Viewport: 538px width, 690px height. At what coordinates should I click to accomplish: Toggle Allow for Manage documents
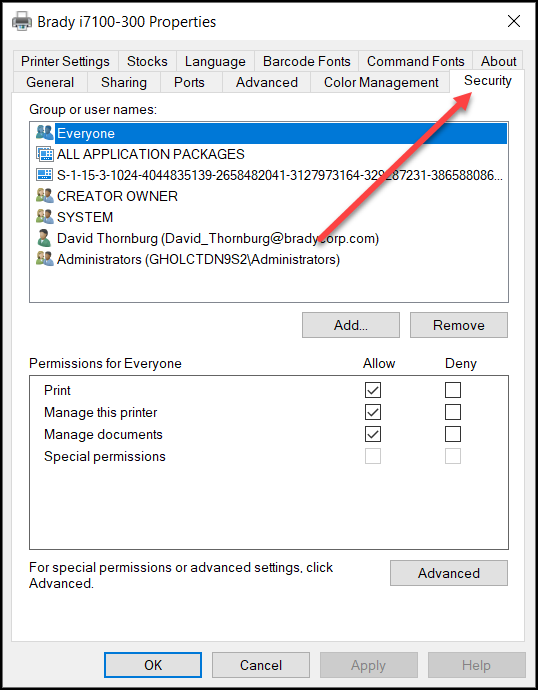pos(373,434)
